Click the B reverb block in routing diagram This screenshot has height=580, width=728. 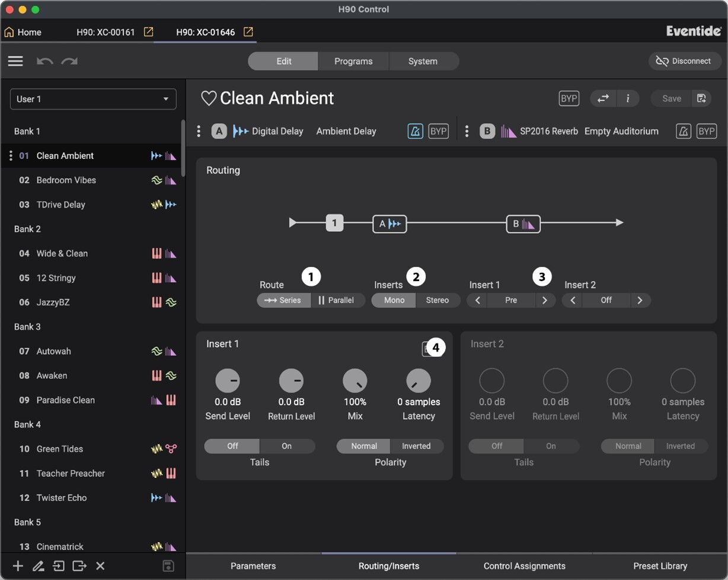523,224
